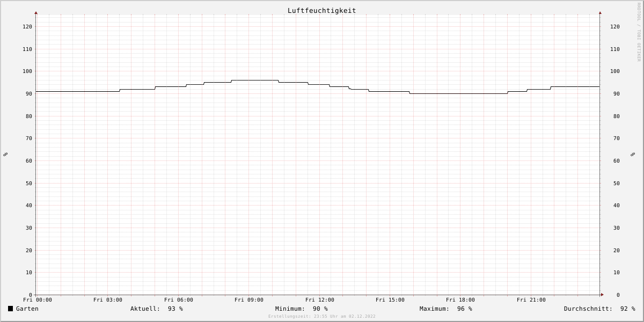
Task: Click 0 on the right y-axis
Action: [x=618, y=295]
